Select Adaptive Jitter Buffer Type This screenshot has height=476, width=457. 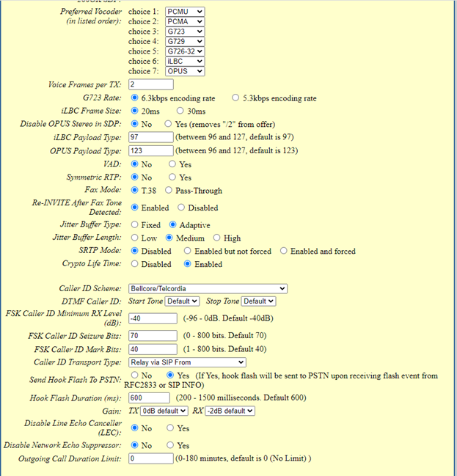pos(173,224)
